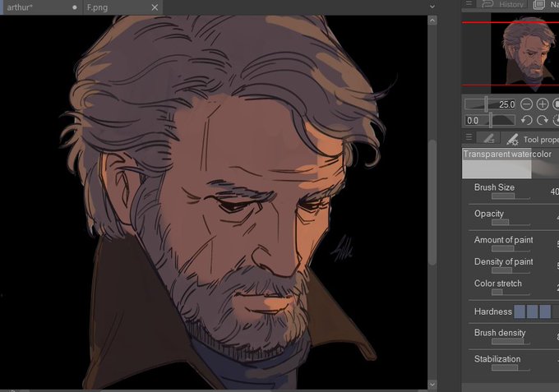The image size is (559, 392).
Task: Switch to the History palette tab
Action: pyautogui.click(x=503, y=4)
